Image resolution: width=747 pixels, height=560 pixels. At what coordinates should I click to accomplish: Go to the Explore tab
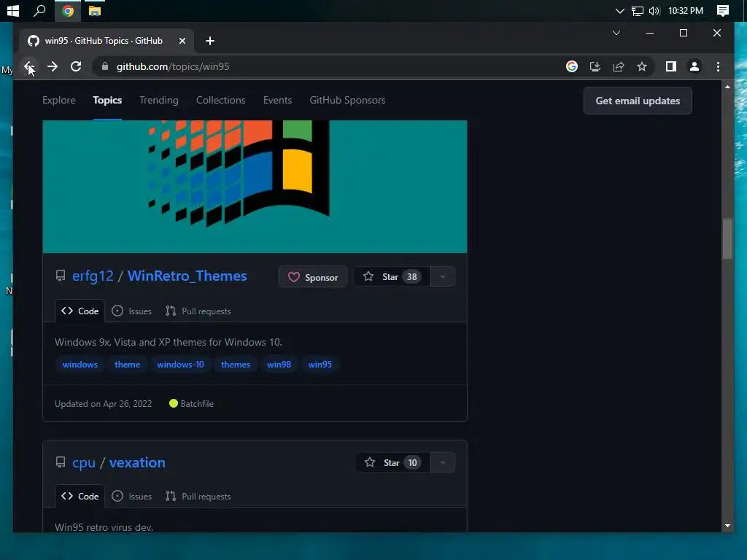coord(58,100)
